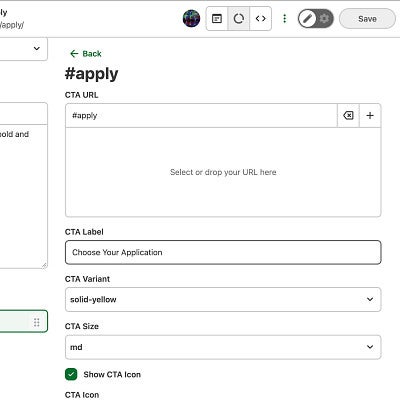The height and width of the screenshot is (400, 400).
Task: Open the code view icon
Action: point(261,19)
